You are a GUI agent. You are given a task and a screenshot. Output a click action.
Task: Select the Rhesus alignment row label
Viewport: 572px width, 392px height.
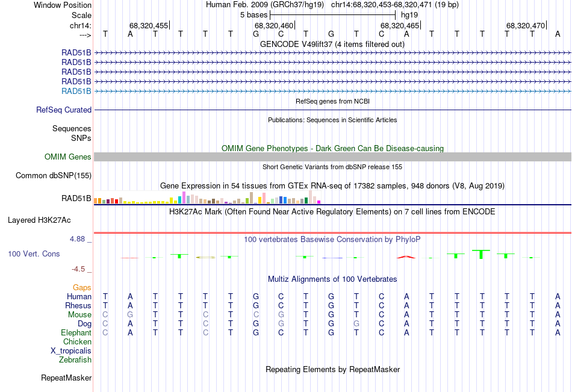pyautogui.click(x=78, y=305)
